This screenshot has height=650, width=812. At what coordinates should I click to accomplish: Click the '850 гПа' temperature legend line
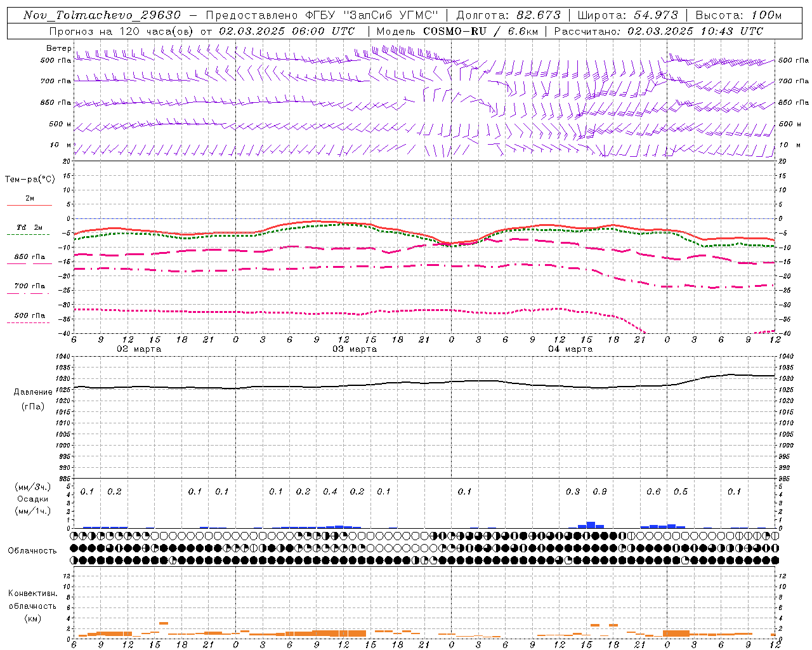click(29, 263)
